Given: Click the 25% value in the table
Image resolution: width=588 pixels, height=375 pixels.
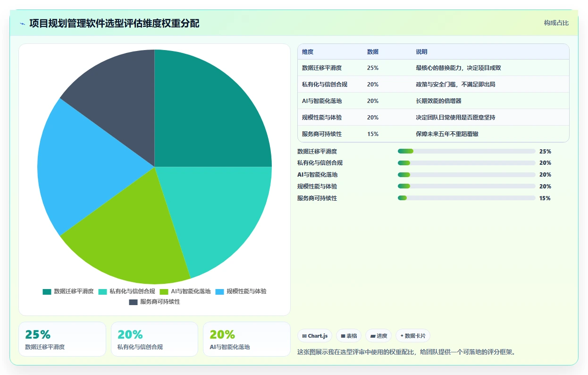Looking at the screenshot, I should point(373,68).
